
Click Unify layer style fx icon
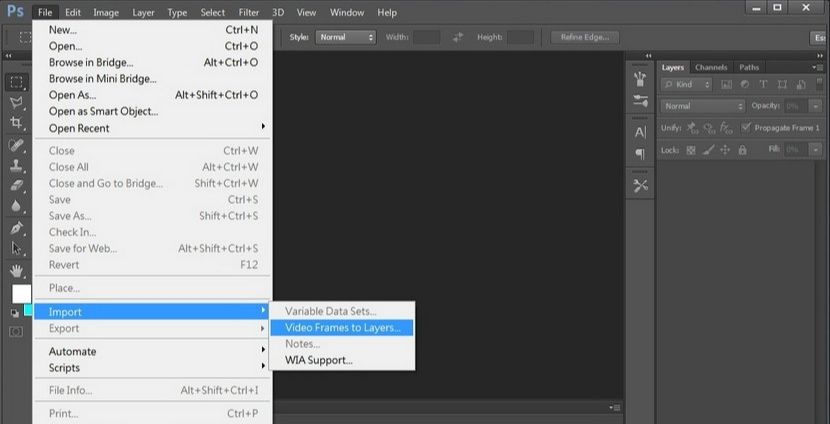tap(727, 128)
